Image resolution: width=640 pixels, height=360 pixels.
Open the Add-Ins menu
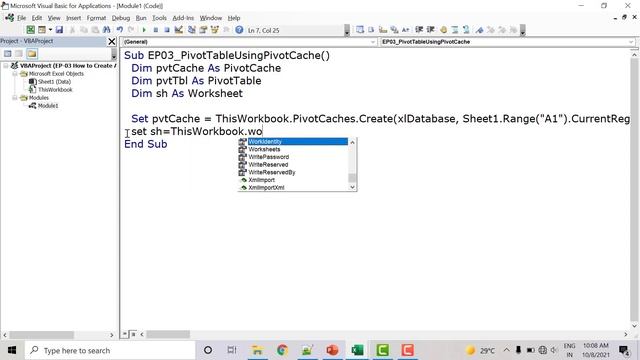(183, 18)
